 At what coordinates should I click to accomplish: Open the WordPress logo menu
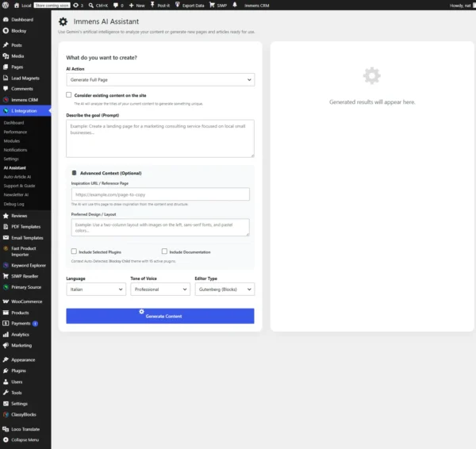tap(6, 6)
